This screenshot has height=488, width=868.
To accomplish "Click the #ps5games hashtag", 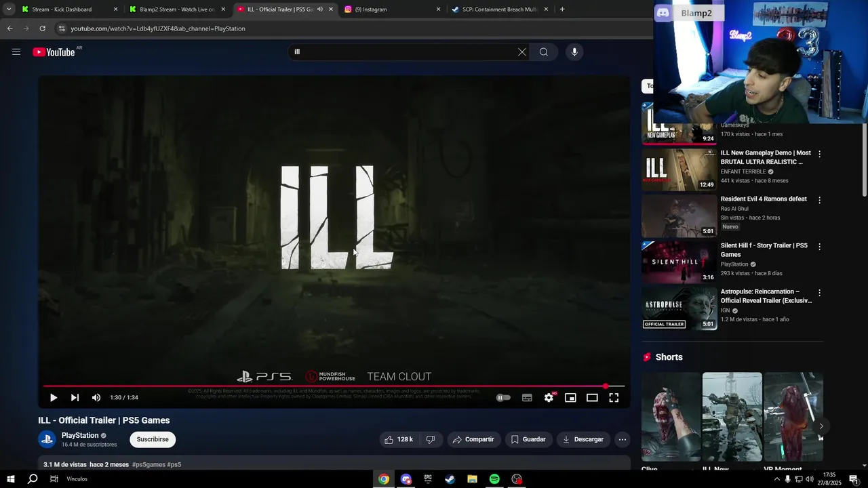I will pyautogui.click(x=149, y=464).
